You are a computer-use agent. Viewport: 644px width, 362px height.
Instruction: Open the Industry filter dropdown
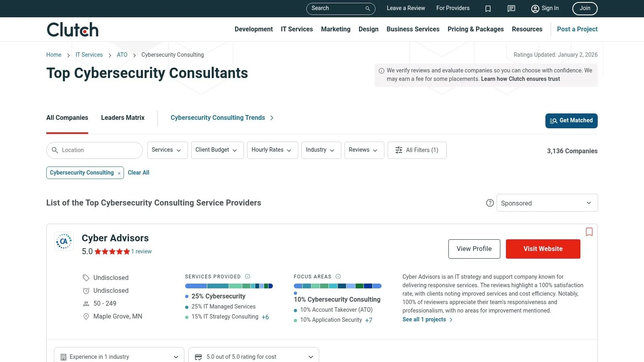point(321,150)
